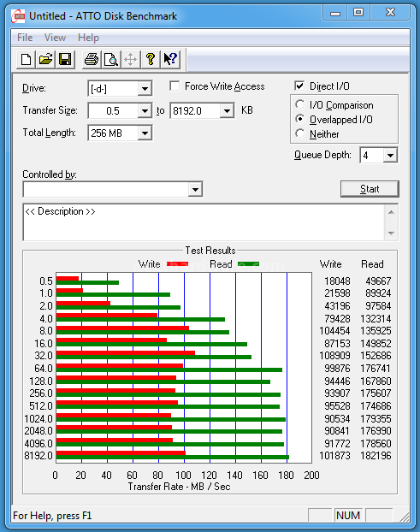Expand the Drive dropdown showing [-d-]

pyautogui.click(x=145, y=89)
